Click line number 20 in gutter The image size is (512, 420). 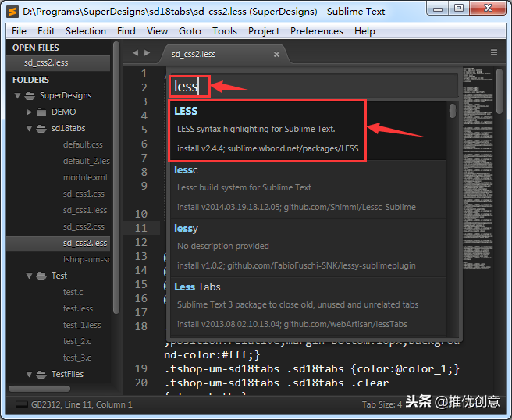point(141,383)
